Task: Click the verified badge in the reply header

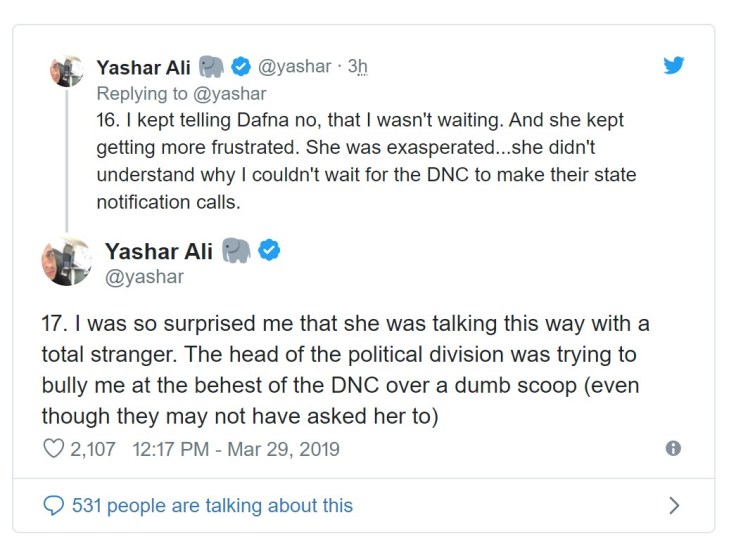Action: pos(241,67)
